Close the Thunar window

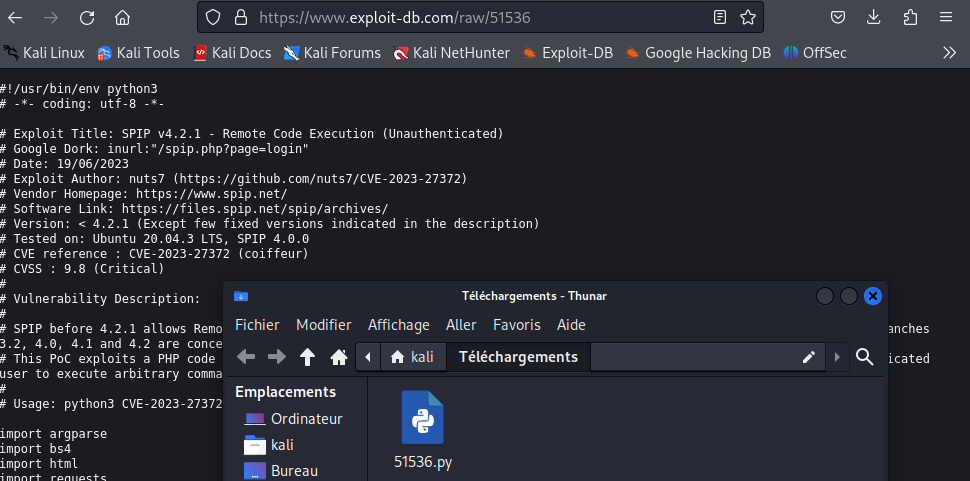pyautogui.click(x=873, y=296)
